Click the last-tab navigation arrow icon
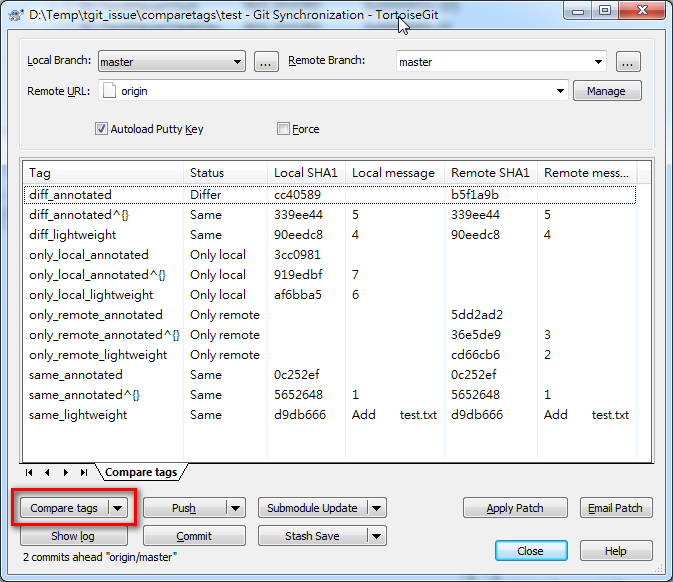Screen dimensions: 673x582 coord(84,473)
